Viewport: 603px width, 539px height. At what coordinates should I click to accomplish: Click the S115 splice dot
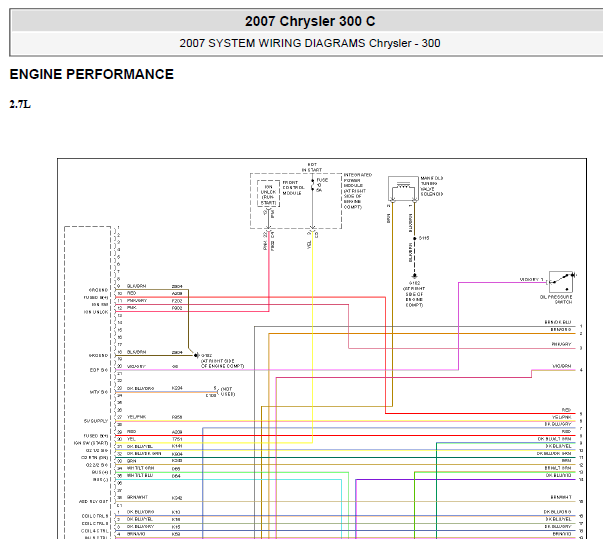click(x=415, y=238)
